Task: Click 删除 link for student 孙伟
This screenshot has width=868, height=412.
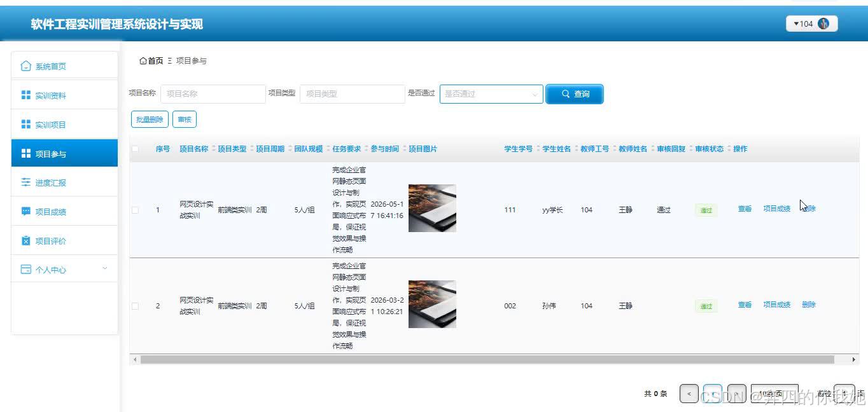Action: [x=809, y=305]
